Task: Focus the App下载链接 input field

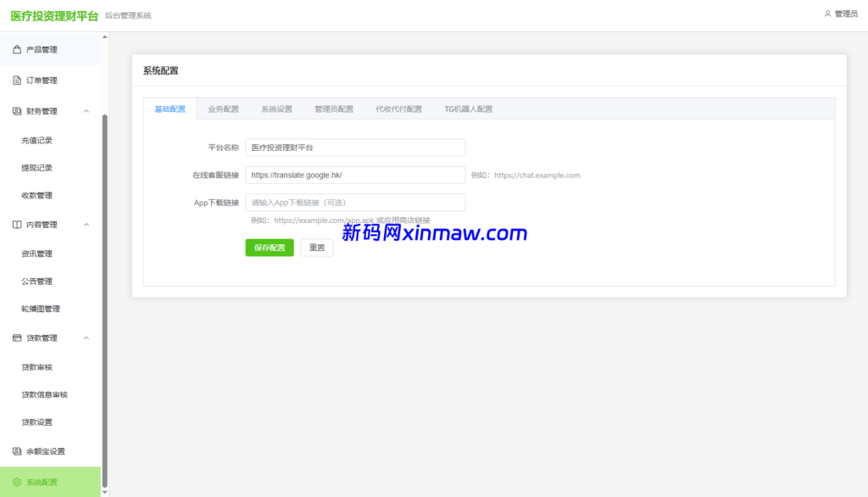Action: (x=355, y=202)
